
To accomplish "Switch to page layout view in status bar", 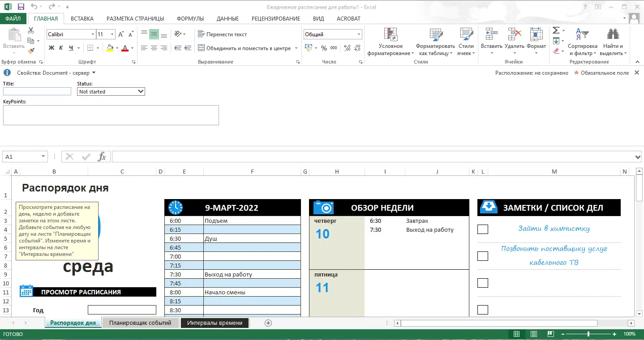I will [533, 334].
